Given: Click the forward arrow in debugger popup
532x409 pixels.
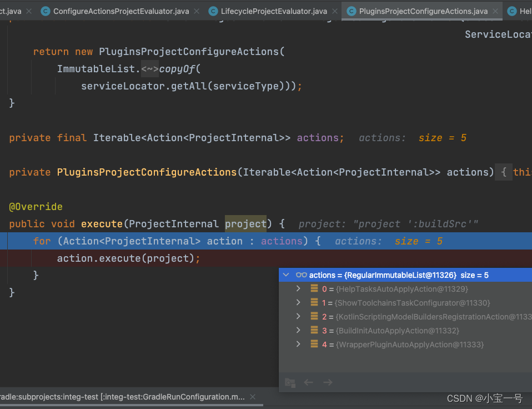Looking at the screenshot, I should pyautogui.click(x=328, y=382).
